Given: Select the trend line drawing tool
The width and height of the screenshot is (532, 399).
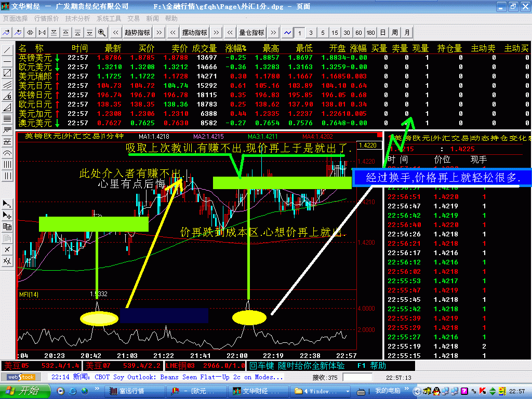Looking at the screenshot, I should tap(7, 50).
